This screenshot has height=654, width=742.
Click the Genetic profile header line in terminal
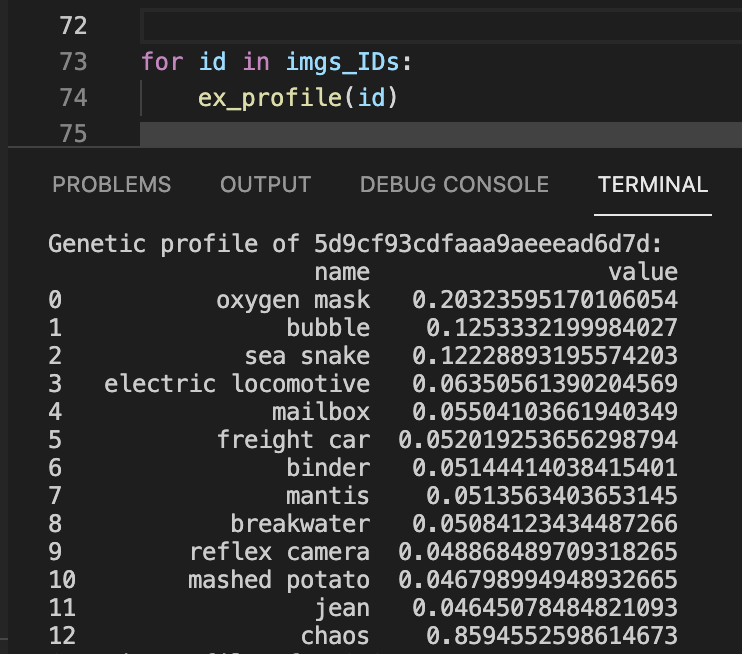[355, 244]
